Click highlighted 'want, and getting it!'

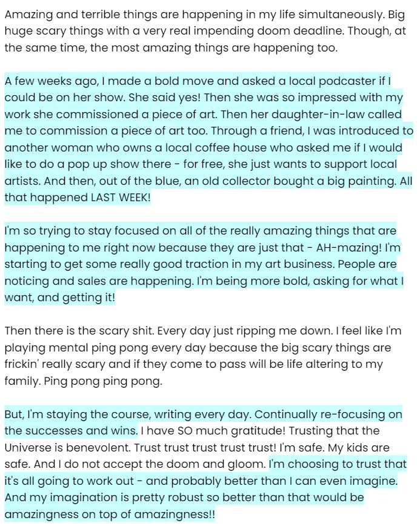pyautogui.click(x=60, y=298)
